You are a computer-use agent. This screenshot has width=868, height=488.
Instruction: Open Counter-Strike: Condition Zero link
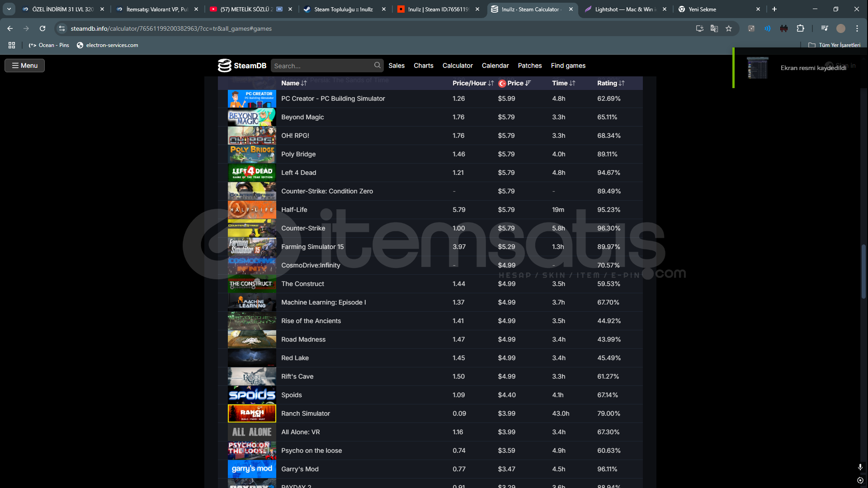pos(327,191)
